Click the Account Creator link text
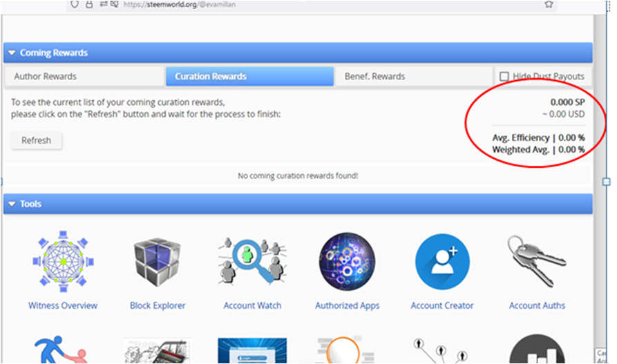 tap(442, 305)
